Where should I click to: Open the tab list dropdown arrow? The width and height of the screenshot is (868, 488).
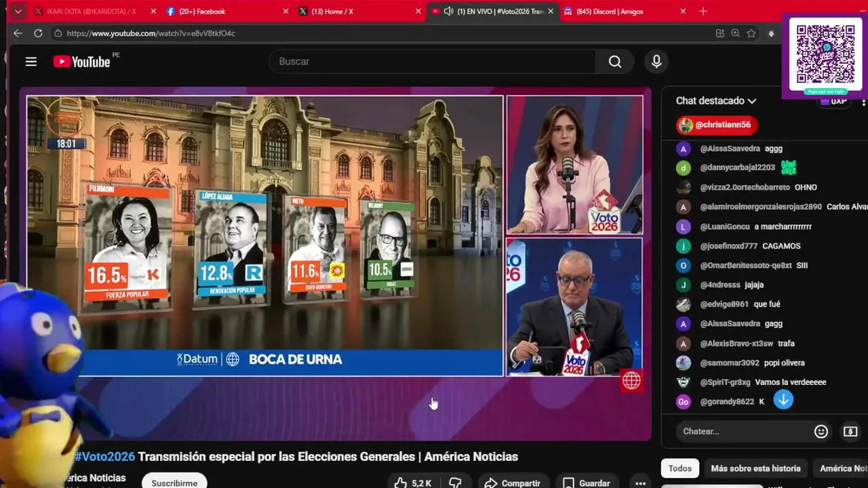tap(18, 11)
